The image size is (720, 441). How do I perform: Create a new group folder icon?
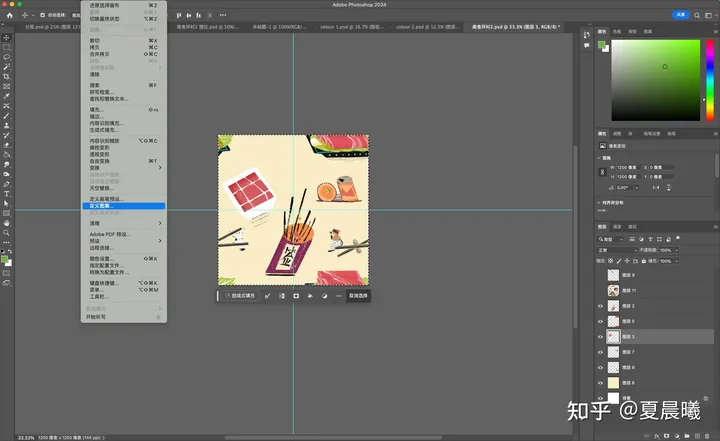coord(686,435)
